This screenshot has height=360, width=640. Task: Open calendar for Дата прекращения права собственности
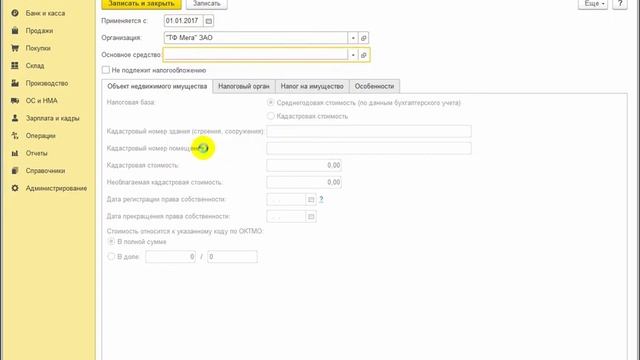pos(311,216)
